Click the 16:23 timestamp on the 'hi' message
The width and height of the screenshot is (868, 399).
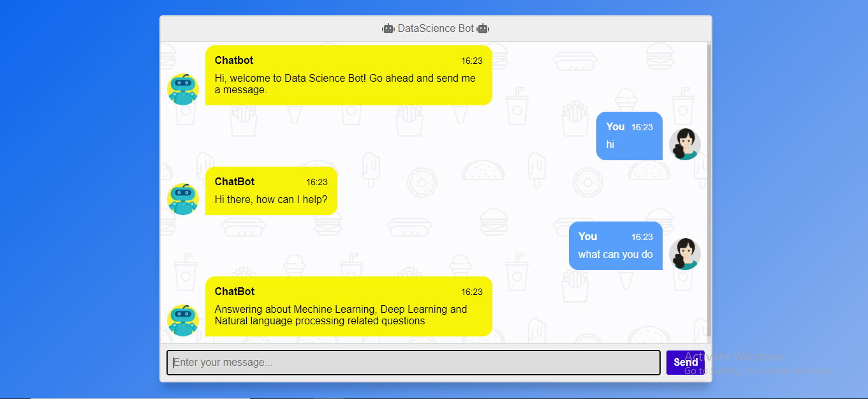(642, 127)
